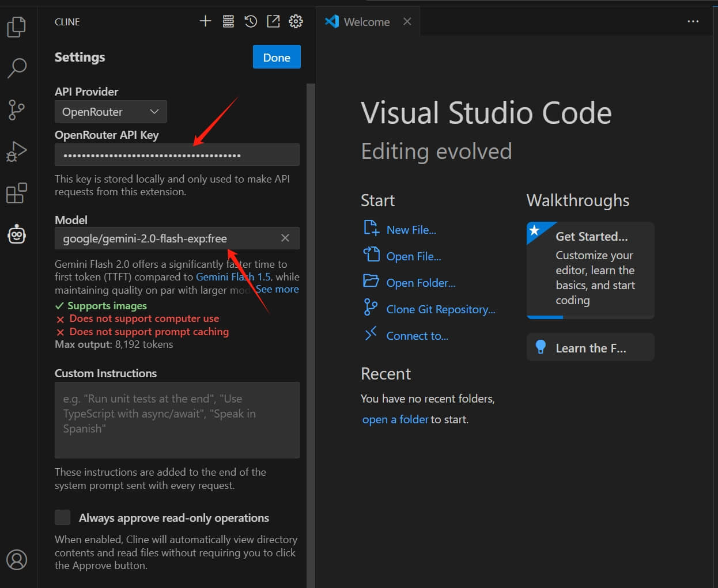
Task: Open the Accounts icon in activity bar
Action: 17,559
